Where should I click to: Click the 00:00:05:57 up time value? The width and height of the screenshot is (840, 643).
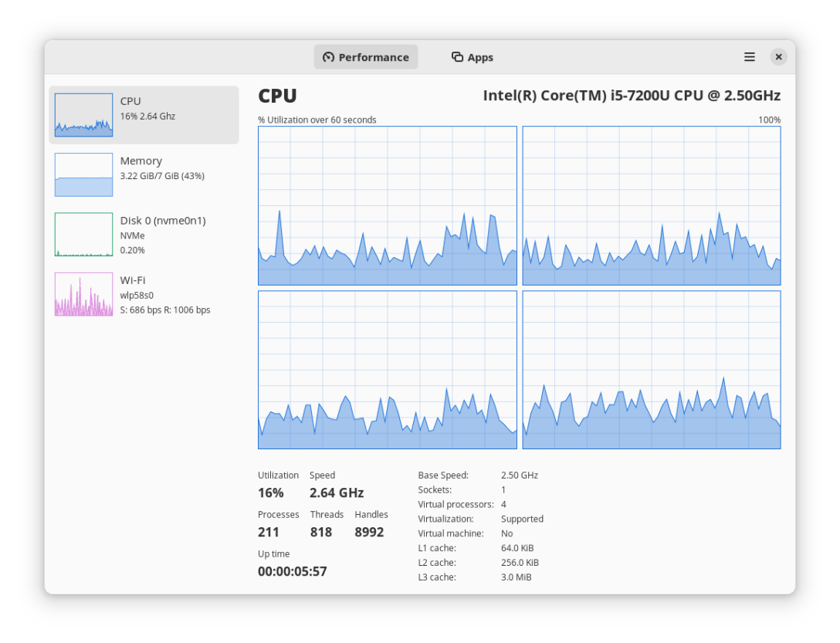(293, 571)
